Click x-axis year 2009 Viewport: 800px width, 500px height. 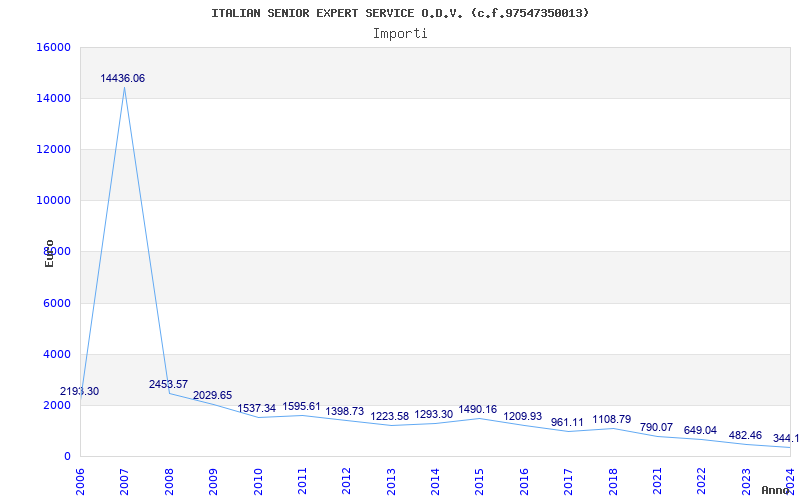(x=213, y=481)
